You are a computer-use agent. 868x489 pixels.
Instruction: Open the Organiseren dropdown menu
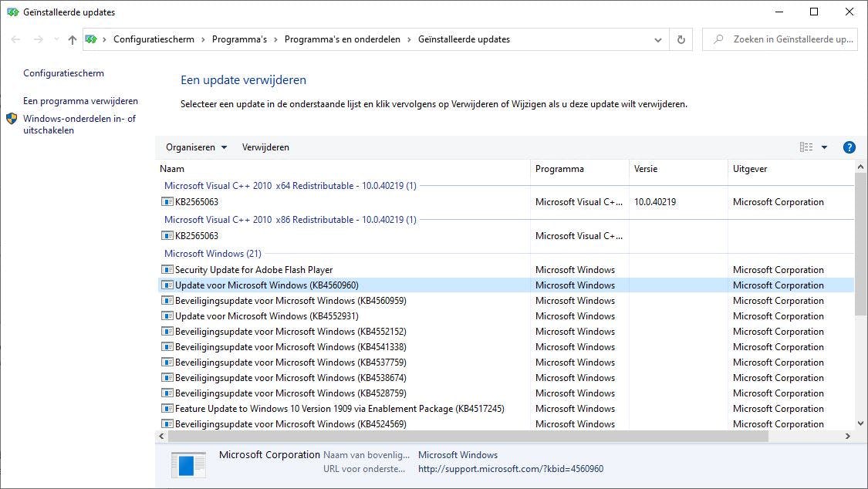click(x=196, y=147)
